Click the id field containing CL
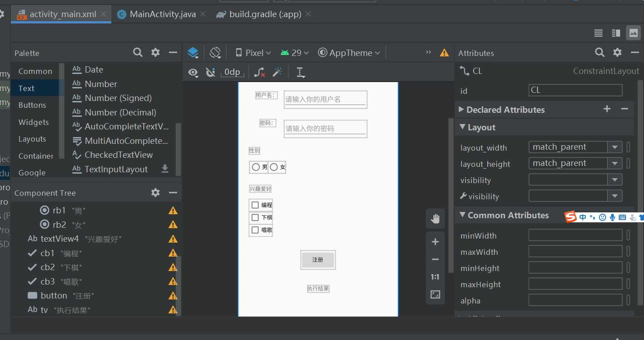The width and height of the screenshot is (644, 340). [575, 90]
